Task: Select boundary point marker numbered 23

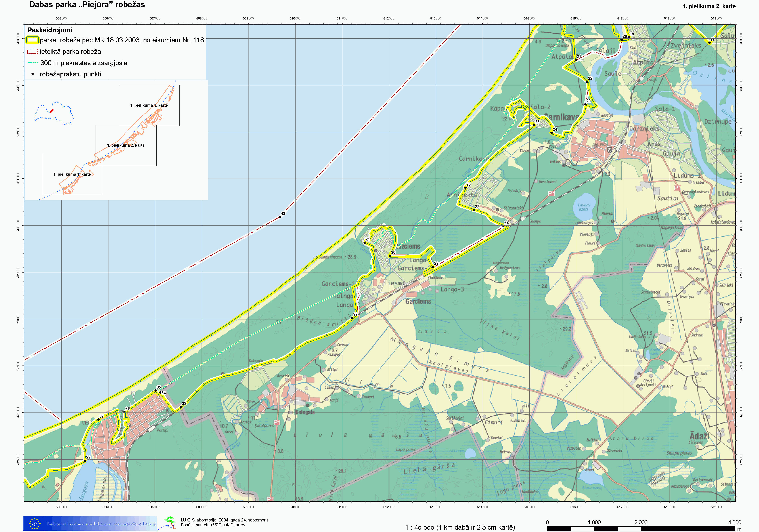Action: [x=585, y=104]
